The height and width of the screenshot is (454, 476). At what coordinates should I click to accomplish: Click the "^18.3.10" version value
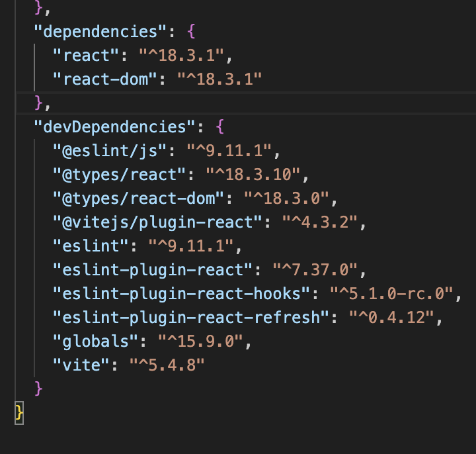[253, 175]
